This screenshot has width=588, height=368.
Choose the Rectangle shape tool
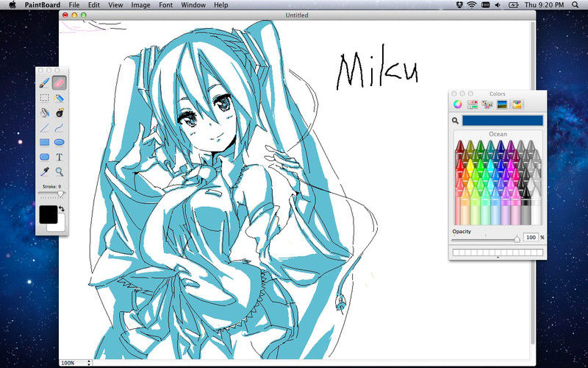pyautogui.click(x=45, y=142)
